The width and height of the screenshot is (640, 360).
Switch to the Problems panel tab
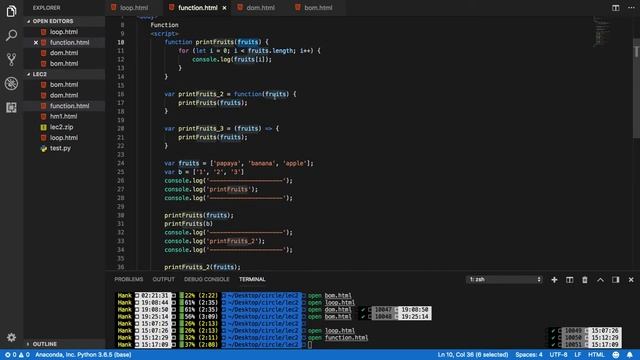pyautogui.click(x=129, y=280)
